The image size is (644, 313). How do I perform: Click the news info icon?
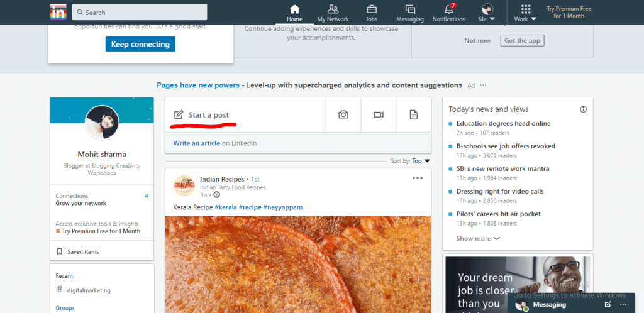pyautogui.click(x=583, y=109)
